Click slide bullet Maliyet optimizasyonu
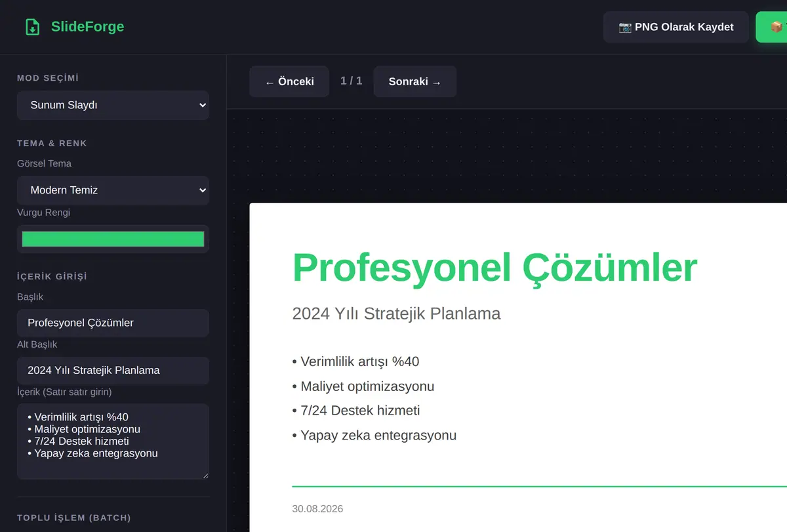Screen dimensions: 787x532 [363, 386]
